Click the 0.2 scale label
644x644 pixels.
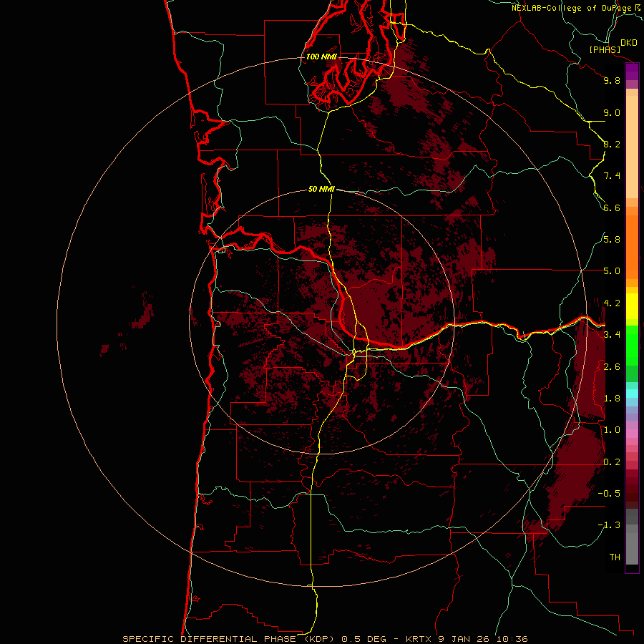point(612,462)
